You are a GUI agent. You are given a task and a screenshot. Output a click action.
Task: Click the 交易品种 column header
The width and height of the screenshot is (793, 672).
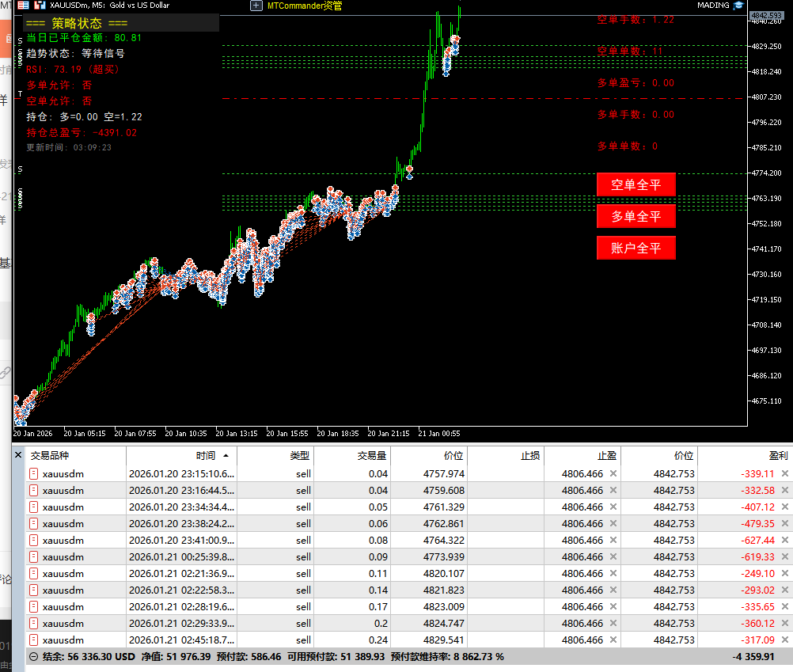pos(76,456)
